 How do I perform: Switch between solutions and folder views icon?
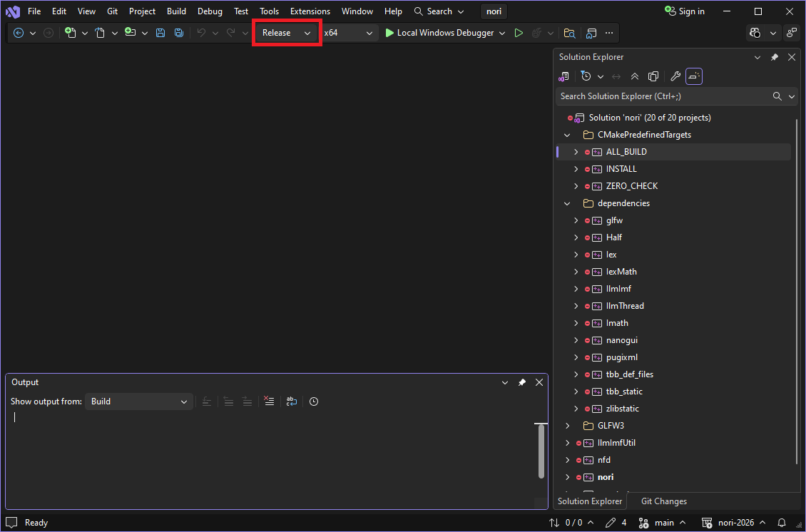tap(563, 76)
